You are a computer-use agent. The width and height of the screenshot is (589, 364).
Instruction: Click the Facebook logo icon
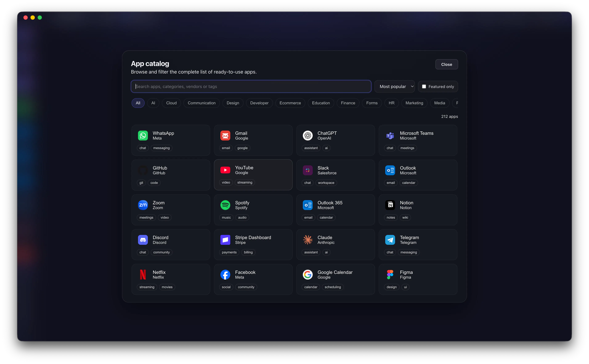pos(225,274)
